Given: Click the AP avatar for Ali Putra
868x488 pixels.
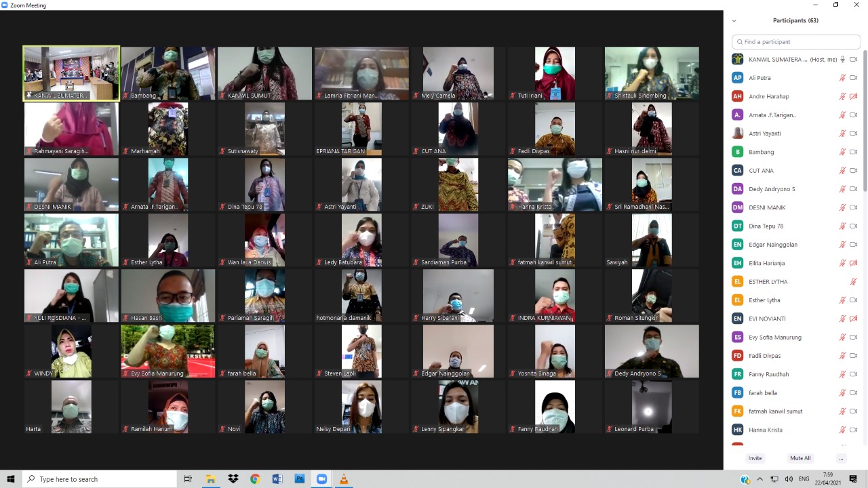Looking at the screenshot, I should tap(737, 78).
